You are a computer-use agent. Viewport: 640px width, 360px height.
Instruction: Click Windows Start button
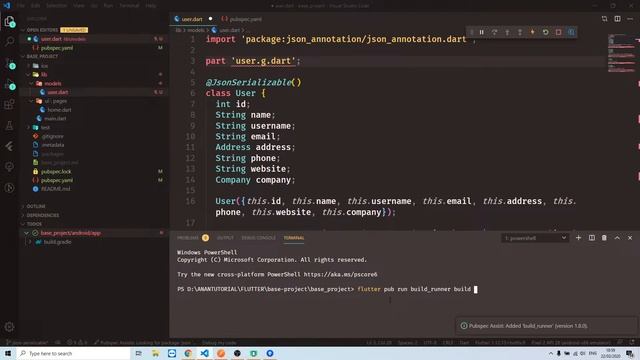coord(8,353)
